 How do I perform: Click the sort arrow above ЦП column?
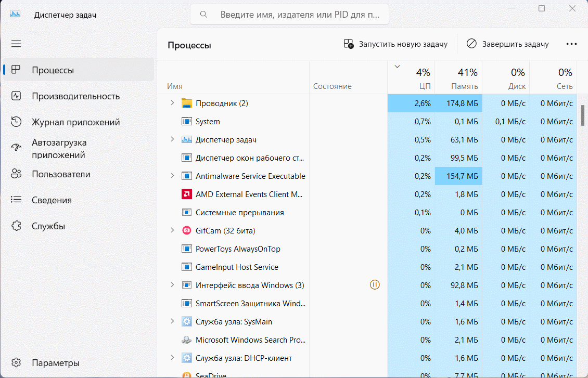(397, 67)
